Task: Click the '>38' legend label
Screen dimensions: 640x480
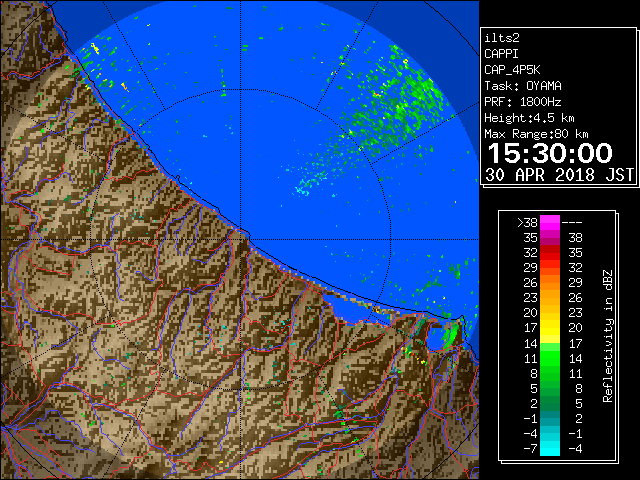Action: [527, 223]
